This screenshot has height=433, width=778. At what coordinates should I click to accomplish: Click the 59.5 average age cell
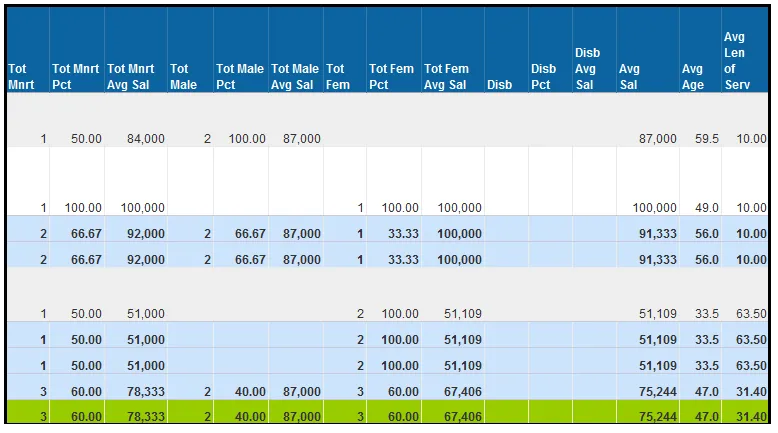[x=707, y=139]
